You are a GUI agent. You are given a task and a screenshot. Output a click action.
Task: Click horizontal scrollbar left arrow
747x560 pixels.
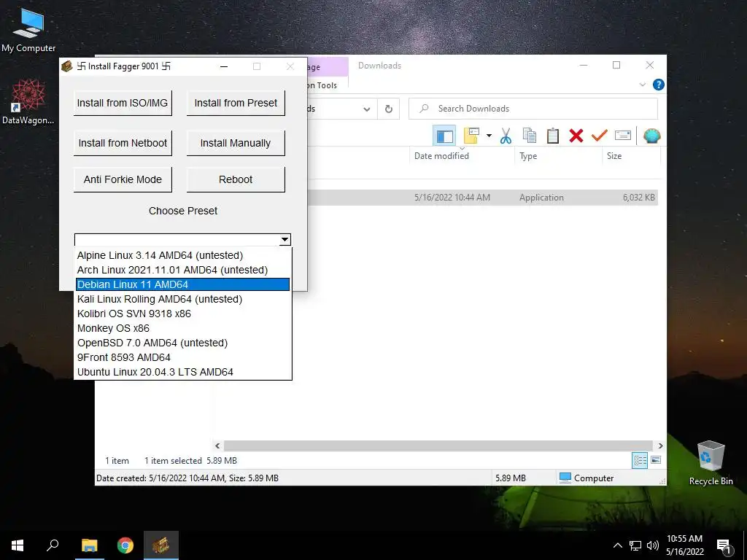coord(217,446)
